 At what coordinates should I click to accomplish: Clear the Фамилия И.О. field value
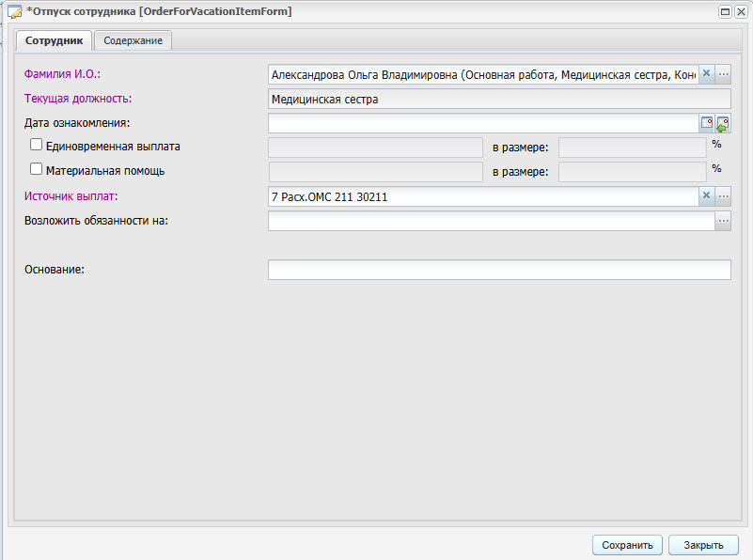click(x=706, y=74)
